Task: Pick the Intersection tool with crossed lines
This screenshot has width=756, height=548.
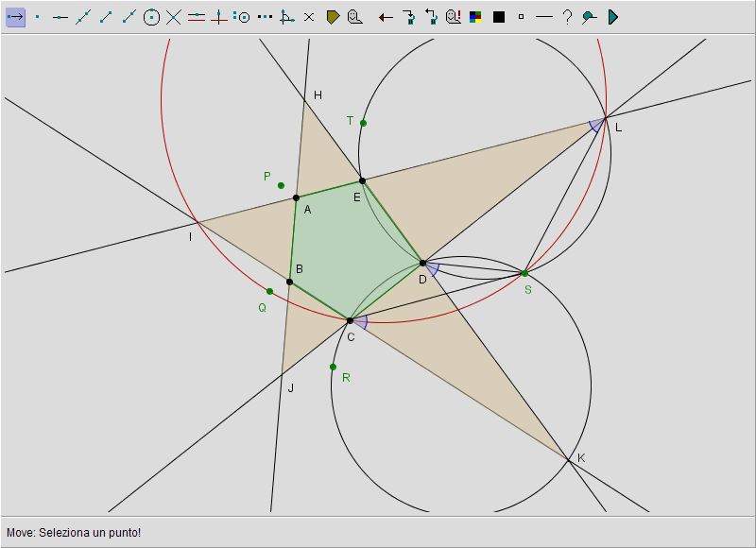Action: point(174,17)
